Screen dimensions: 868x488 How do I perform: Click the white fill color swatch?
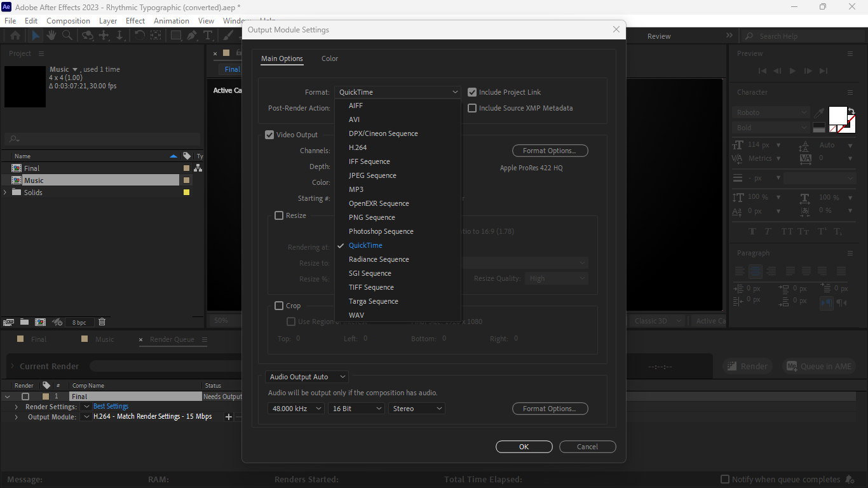pos(838,116)
